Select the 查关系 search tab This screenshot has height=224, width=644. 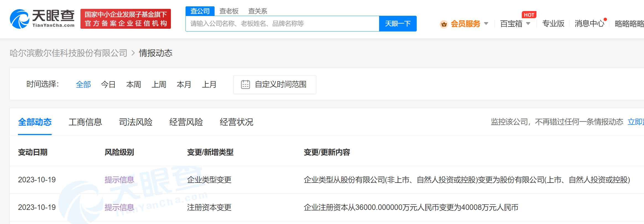click(257, 11)
